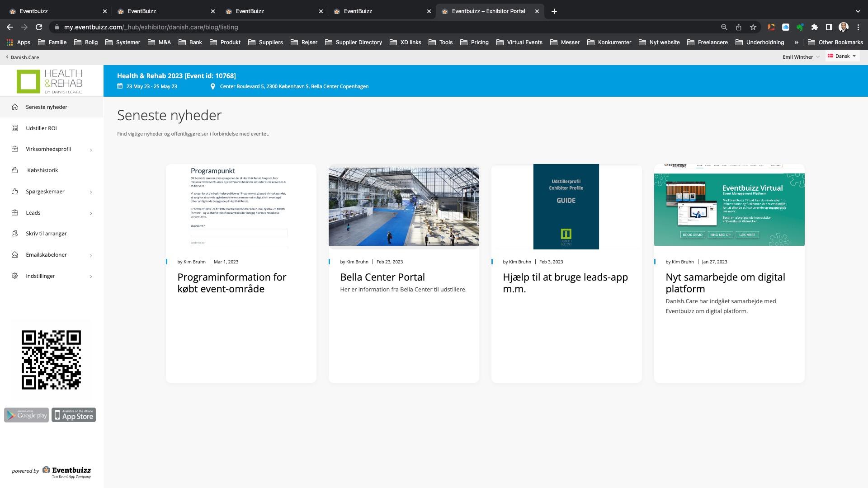The height and width of the screenshot is (488, 868).
Task: Click the Skriv til arrangør icon
Action: [x=15, y=234]
